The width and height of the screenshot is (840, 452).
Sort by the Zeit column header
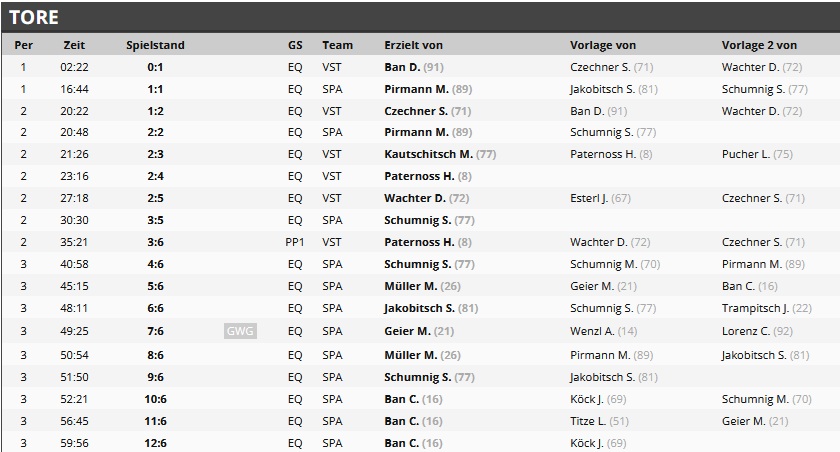74,45
